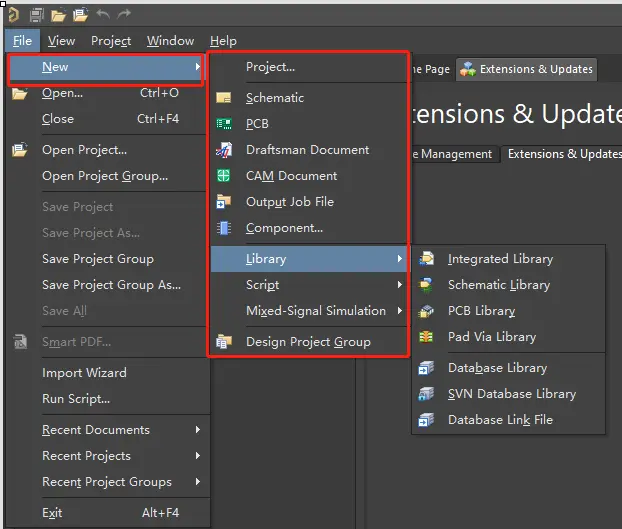Screen dimensions: 622x529
Task: Click the CAM Document label
Action: click(x=291, y=176)
